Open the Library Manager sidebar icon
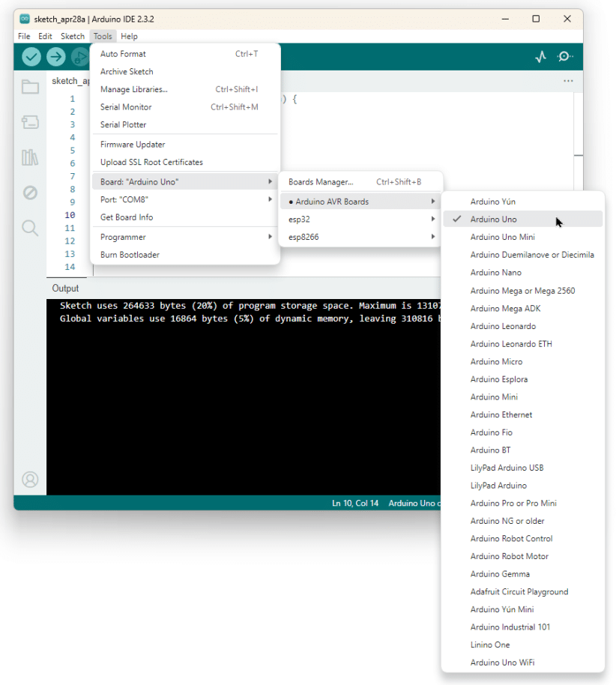Image resolution: width=616 pixels, height=685 pixels. click(30, 157)
